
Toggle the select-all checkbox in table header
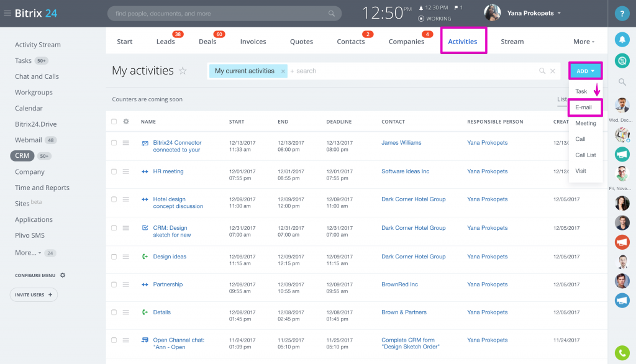pyautogui.click(x=114, y=121)
